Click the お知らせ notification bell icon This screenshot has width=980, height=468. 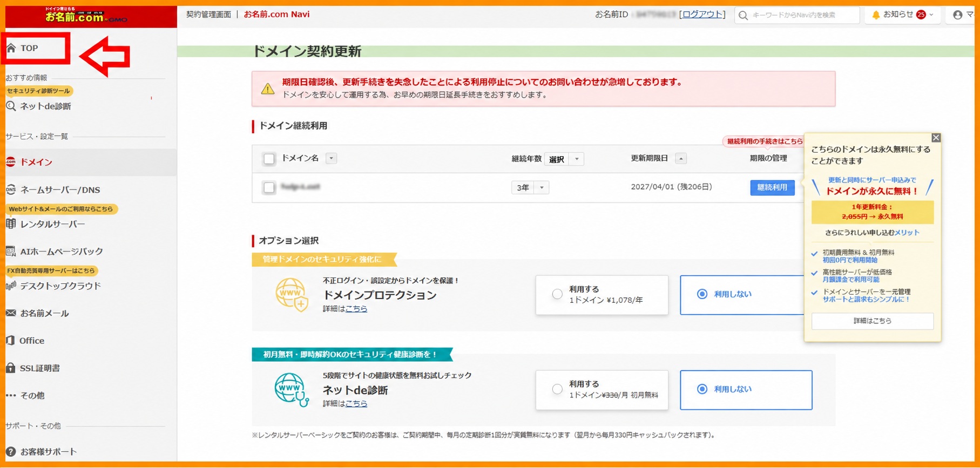876,15
